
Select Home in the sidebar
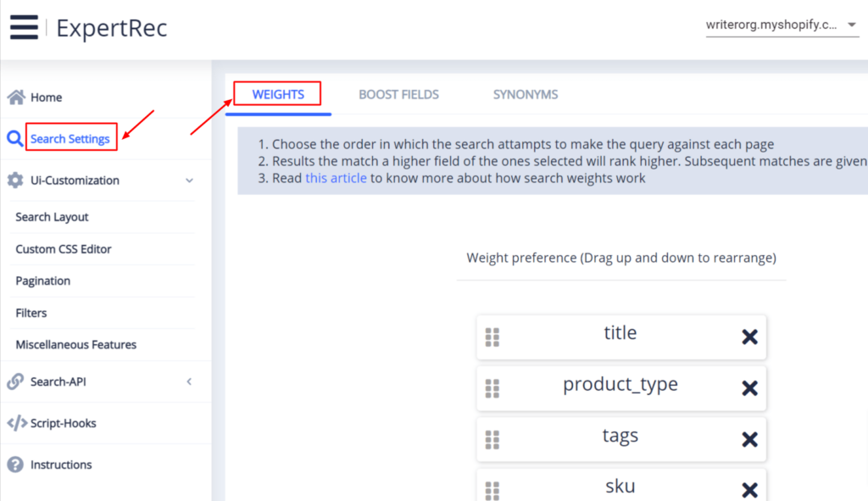(x=43, y=97)
